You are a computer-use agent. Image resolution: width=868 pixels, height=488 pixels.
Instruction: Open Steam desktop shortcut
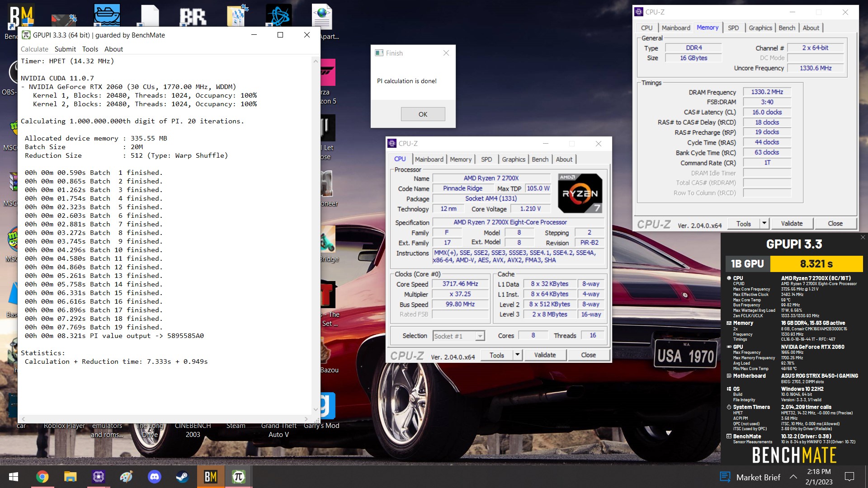tap(236, 426)
